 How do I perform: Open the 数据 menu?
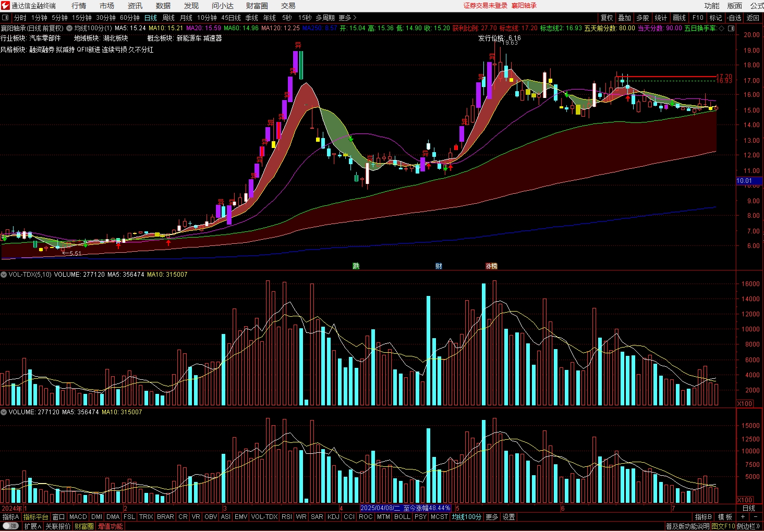[x=163, y=6]
